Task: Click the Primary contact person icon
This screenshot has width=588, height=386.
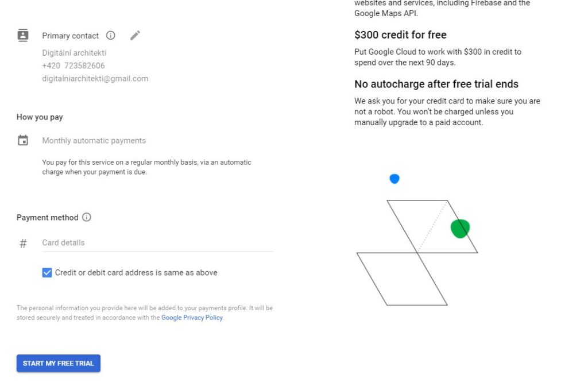Action: point(23,35)
